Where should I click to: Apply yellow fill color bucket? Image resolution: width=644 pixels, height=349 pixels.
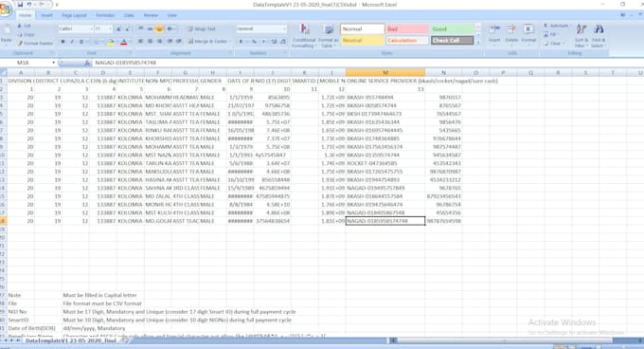pyautogui.click(x=111, y=42)
